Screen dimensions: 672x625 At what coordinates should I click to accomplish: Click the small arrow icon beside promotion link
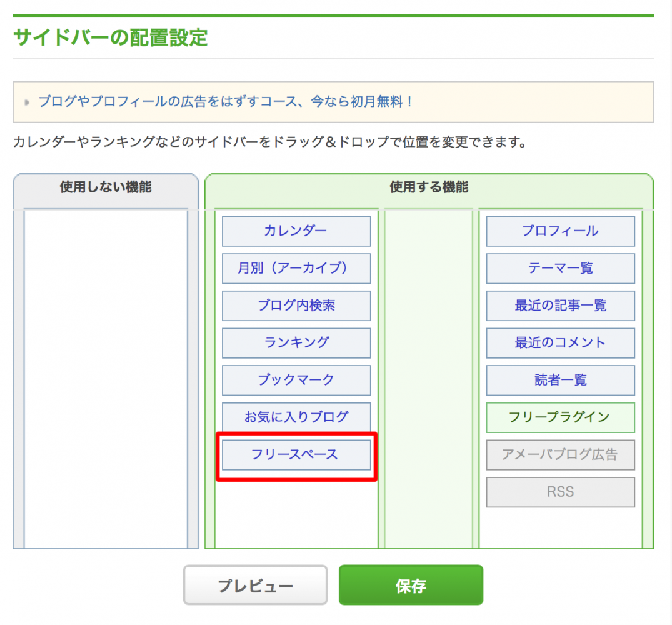[x=27, y=102]
